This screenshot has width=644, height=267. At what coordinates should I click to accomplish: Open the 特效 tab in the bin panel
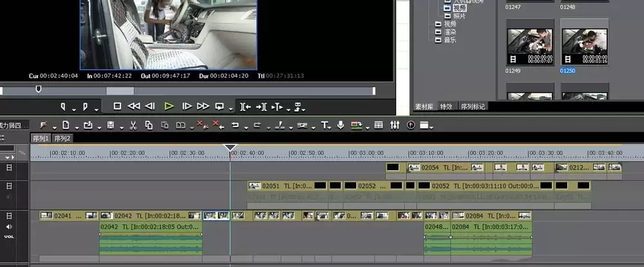click(446, 106)
